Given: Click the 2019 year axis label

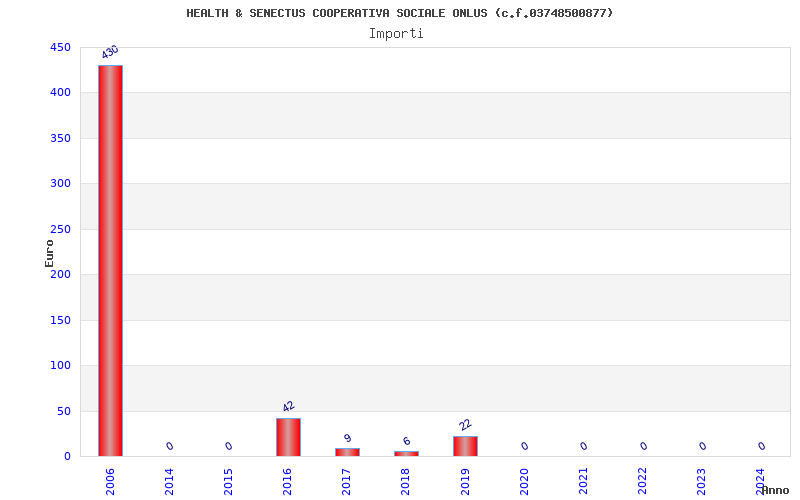Looking at the screenshot, I should tap(465, 481).
